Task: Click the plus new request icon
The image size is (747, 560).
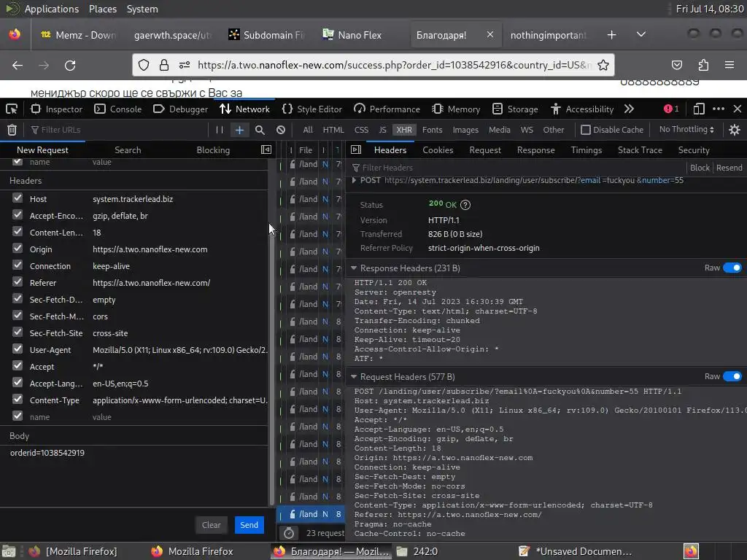Action: pos(239,130)
